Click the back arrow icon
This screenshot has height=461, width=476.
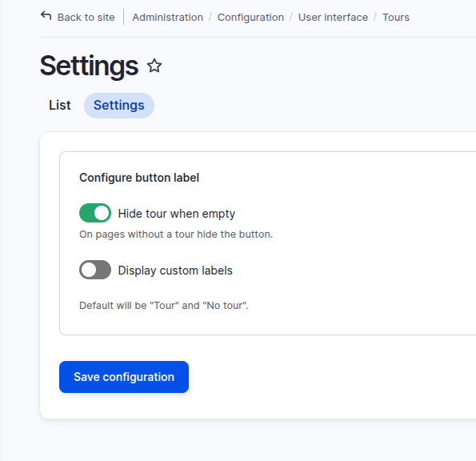pyautogui.click(x=46, y=16)
